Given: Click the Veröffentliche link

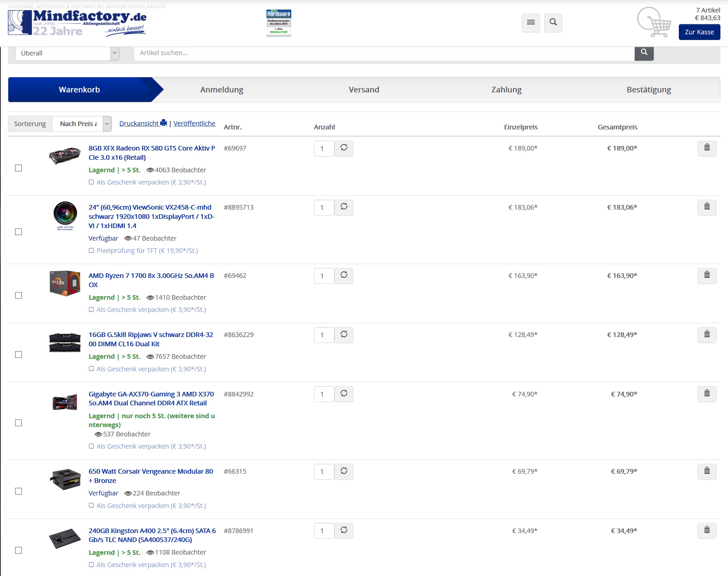Looking at the screenshot, I should 195,123.
